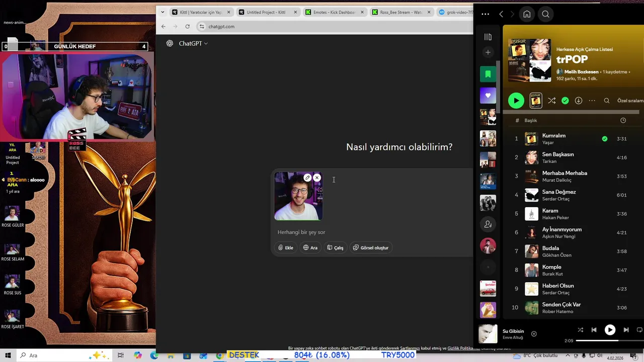The image size is (644, 362).
Task: Open artist link Burak Kut
Action: [552, 274]
